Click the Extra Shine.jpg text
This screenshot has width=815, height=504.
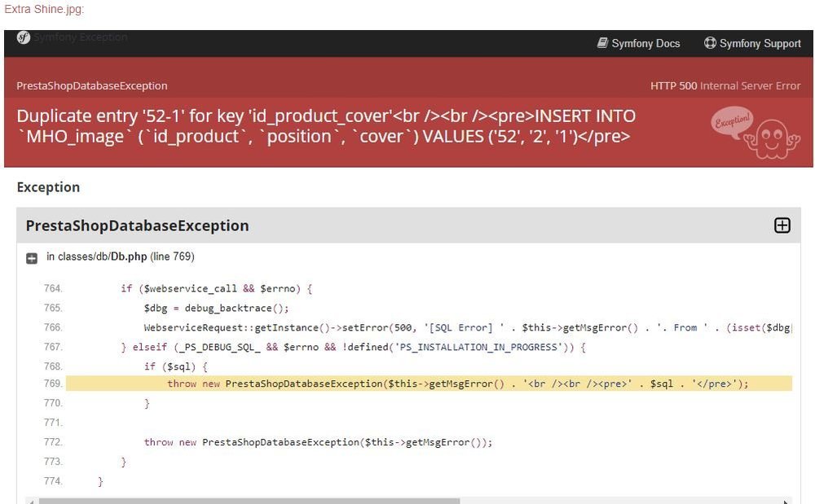point(43,9)
